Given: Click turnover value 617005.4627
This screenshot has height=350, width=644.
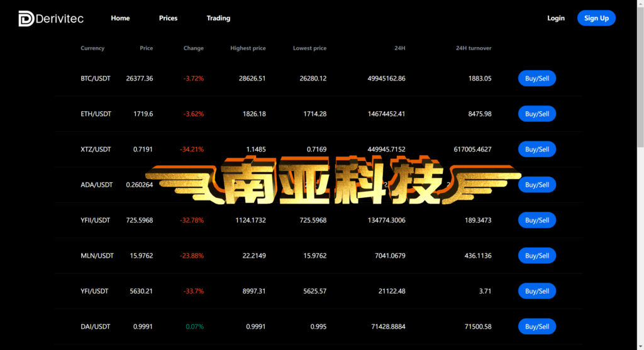Looking at the screenshot, I should [x=472, y=150].
